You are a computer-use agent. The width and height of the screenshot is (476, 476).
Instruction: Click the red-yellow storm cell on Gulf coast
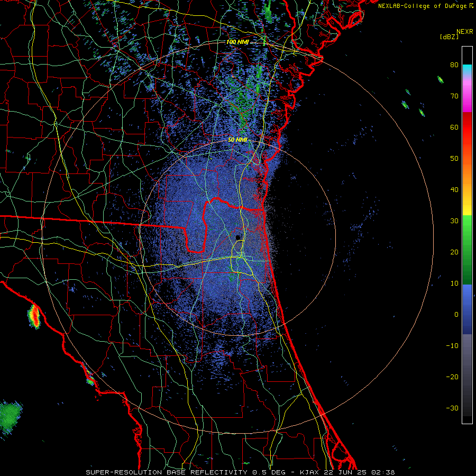(34, 317)
